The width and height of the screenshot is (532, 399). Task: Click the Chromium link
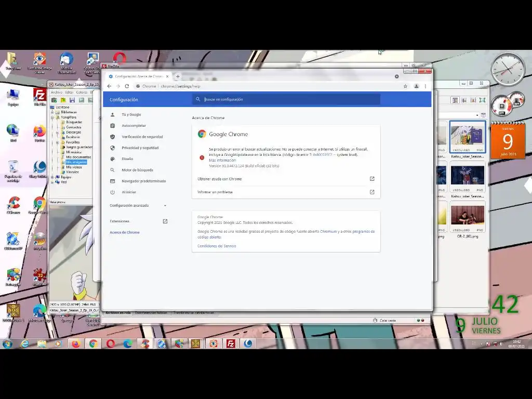click(x=328, y=231)
